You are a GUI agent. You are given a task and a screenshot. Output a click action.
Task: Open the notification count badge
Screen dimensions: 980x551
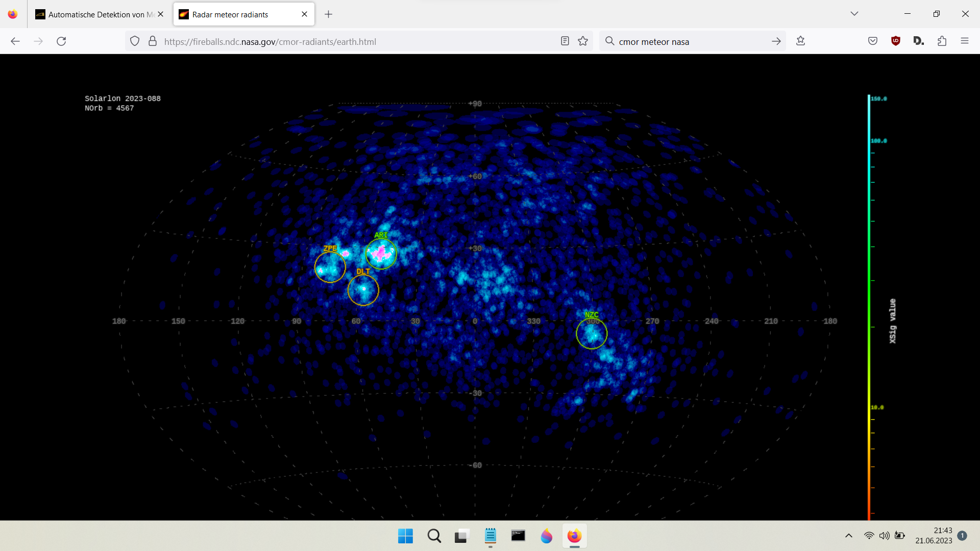point(962,536)
